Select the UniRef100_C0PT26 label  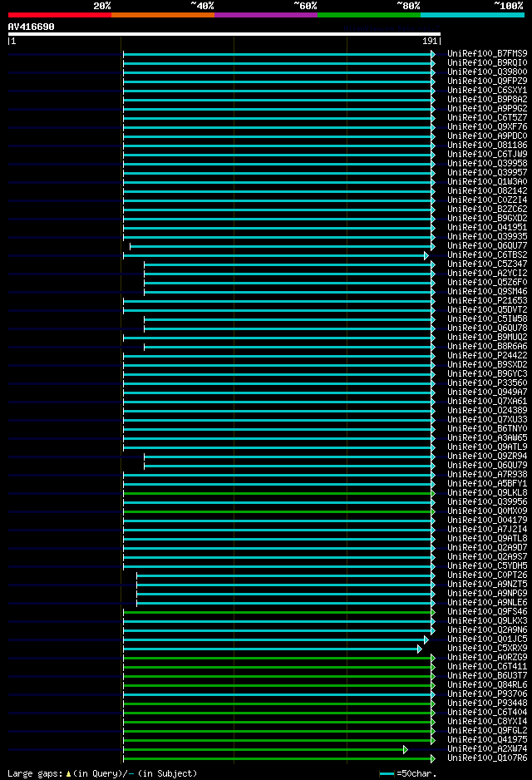coord(487,575)
